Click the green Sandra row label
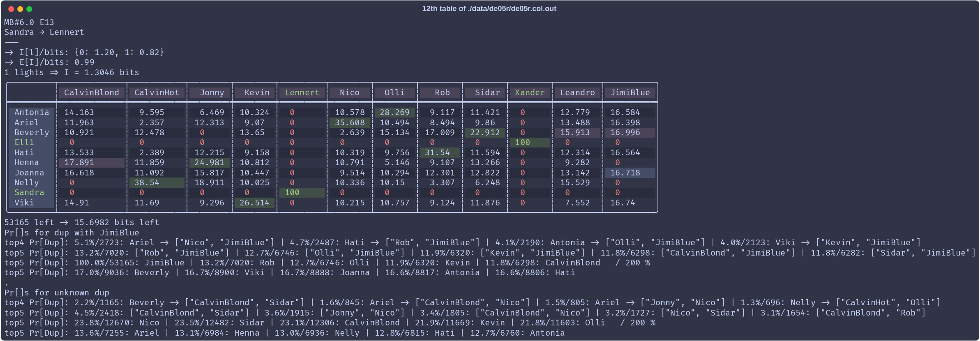This screenshot has width=980, height=341. point(29,193)
